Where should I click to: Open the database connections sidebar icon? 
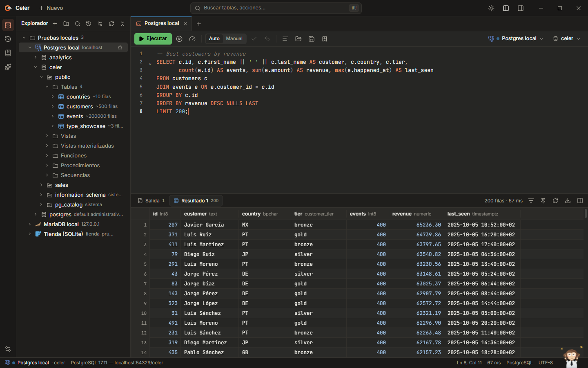tap(8, 25)
